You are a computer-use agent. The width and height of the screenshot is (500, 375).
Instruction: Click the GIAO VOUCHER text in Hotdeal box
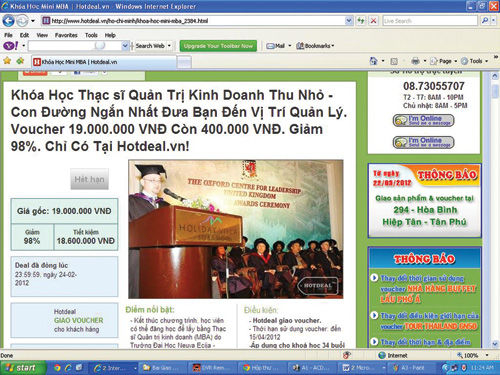79,320
